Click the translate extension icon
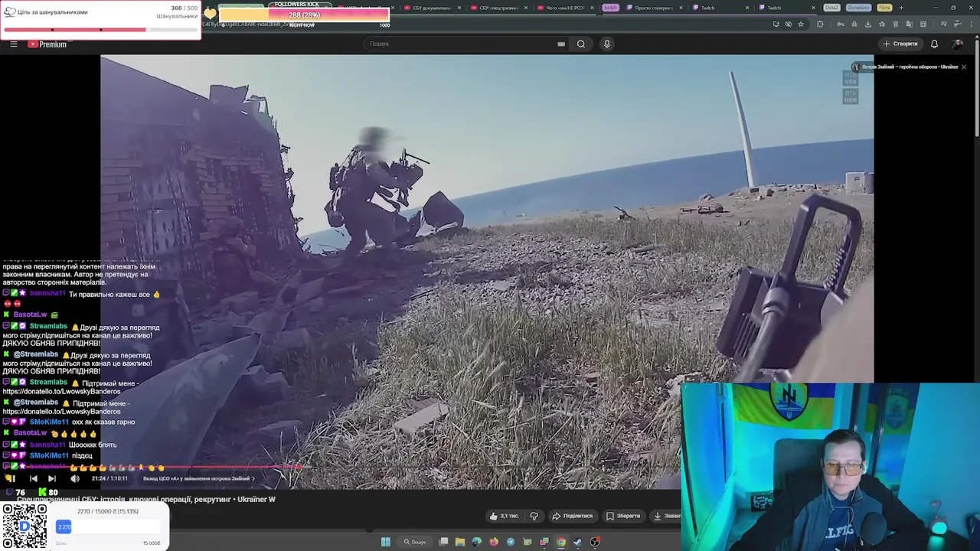This screenshot has height=551, width=980. [x=910, y=24]
